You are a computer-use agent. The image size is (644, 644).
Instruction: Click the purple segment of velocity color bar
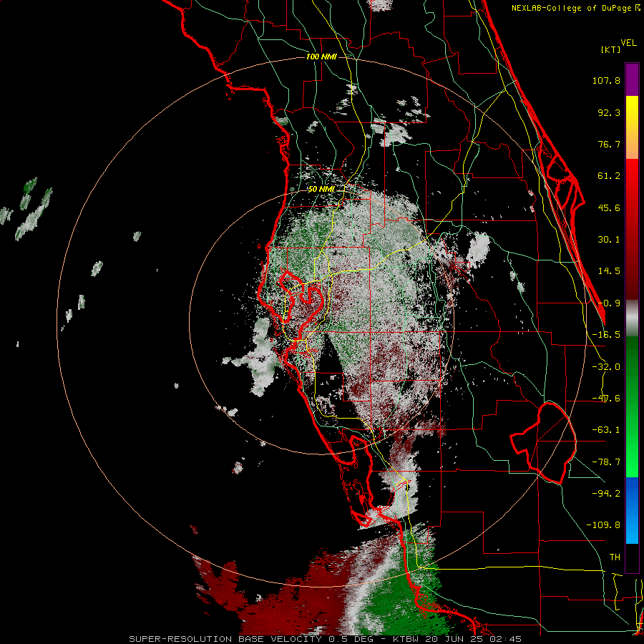click(x=632, y=79)
